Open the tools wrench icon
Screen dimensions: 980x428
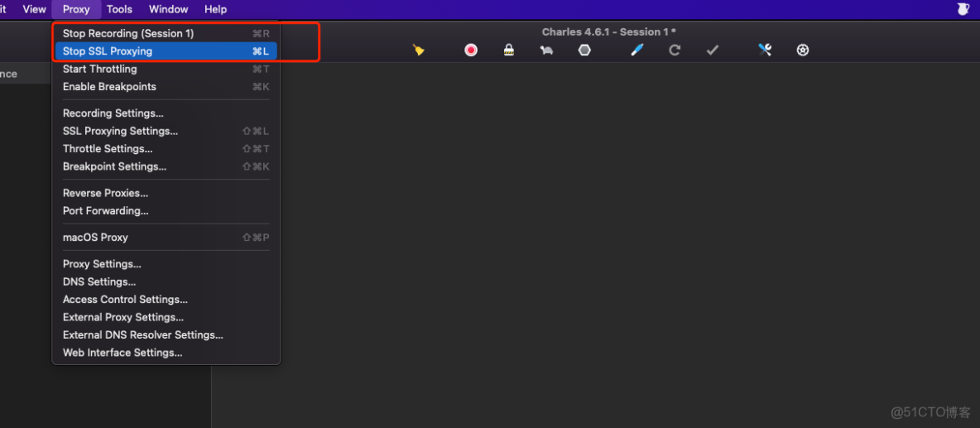click(765, 50)
